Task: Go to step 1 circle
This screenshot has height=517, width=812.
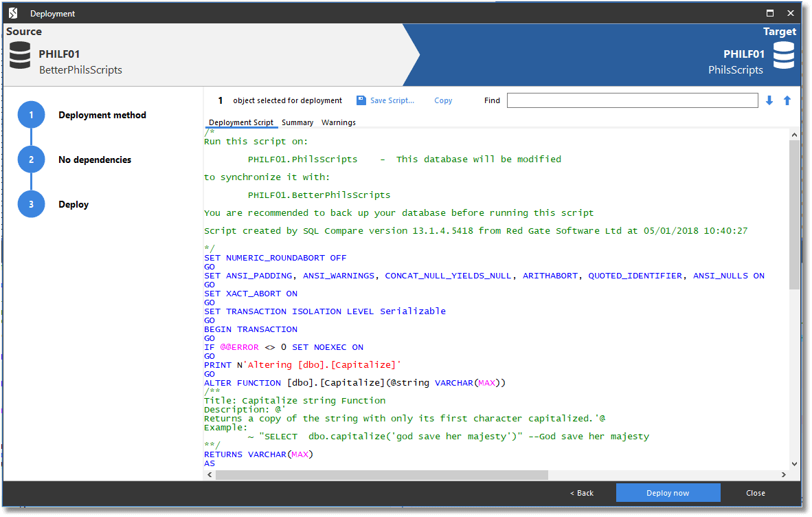Action: click(x=31, y=115)
